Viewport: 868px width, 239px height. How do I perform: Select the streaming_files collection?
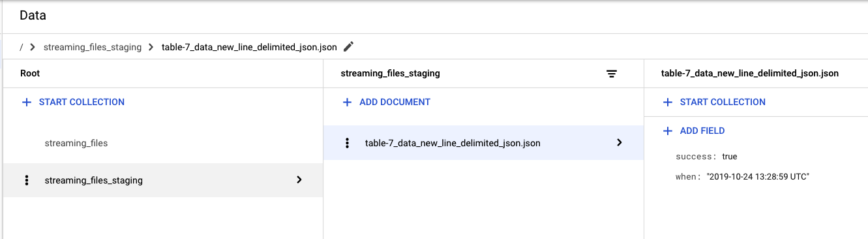(76, 143)
